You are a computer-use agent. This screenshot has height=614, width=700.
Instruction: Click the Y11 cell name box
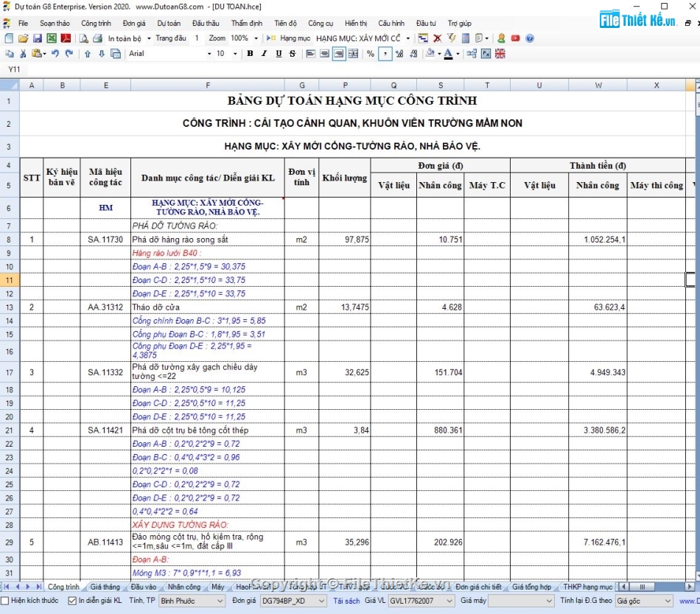click(x=14, y=69)
